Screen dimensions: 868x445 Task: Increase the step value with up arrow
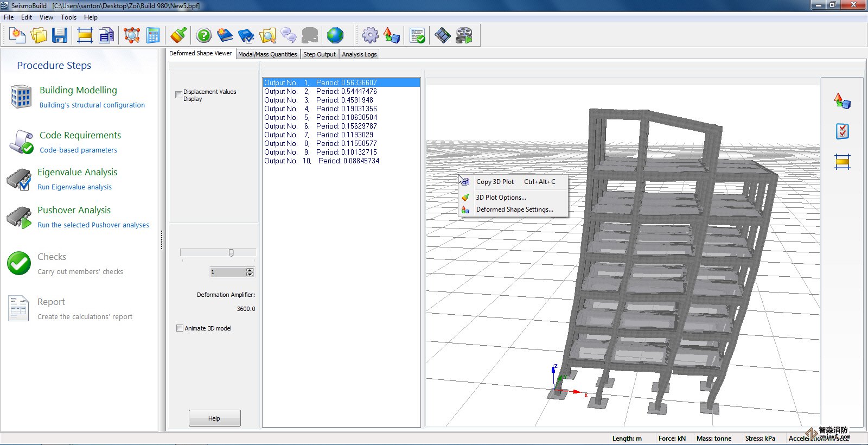[250, 270]
